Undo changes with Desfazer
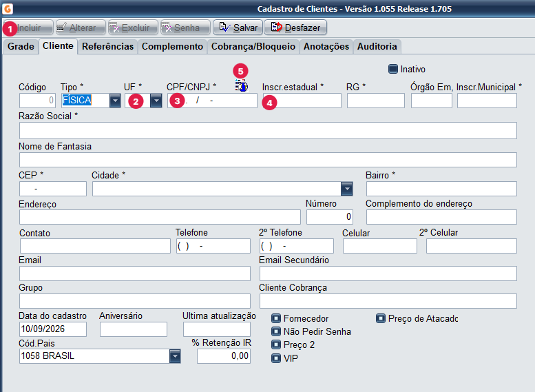This screenshot has height=392, width=535. (295, 28)
